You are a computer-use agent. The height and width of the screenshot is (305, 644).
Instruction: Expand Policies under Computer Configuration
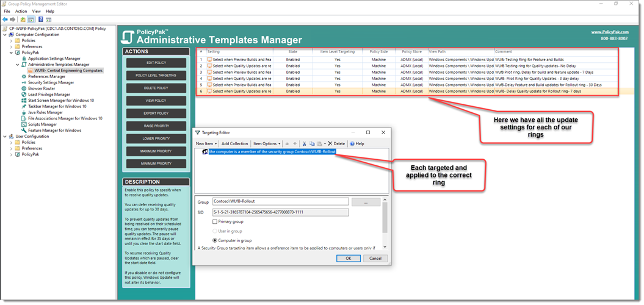(x=11, y=41)
